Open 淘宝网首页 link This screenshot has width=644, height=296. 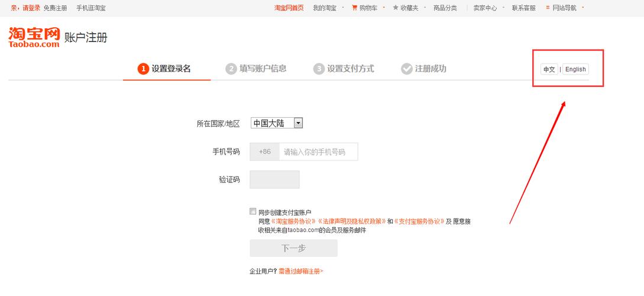[289, 8]
